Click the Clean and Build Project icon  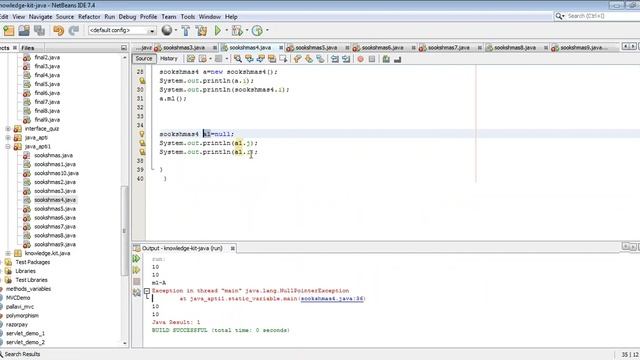pyautogui.click(x=201, y=30)
